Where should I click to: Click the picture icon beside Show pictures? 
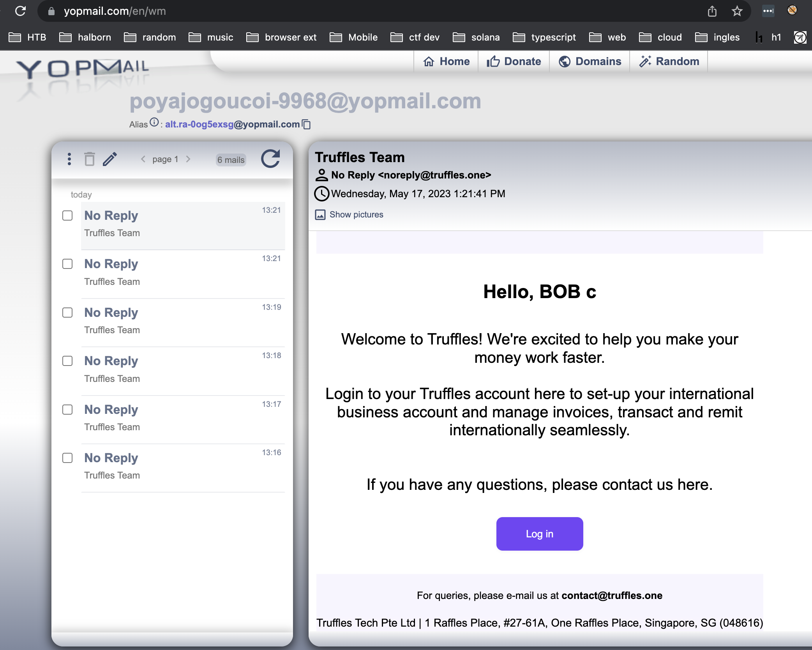320,215
